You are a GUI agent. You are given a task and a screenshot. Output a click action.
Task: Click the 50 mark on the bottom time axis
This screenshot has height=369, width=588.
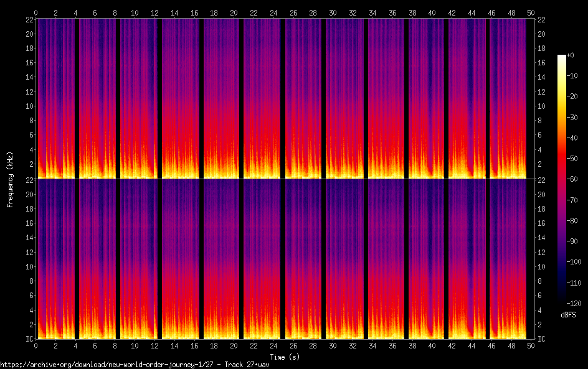(531, 345)
